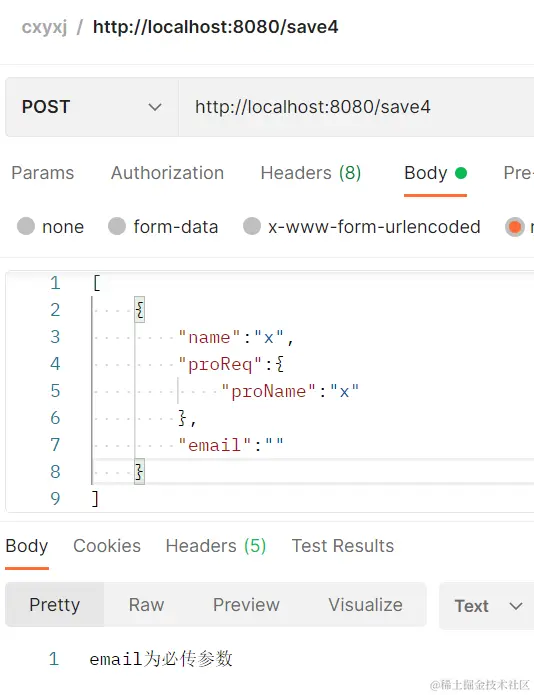Select the Pretty response view
The image size is (534, 695).
pos(55,605)
